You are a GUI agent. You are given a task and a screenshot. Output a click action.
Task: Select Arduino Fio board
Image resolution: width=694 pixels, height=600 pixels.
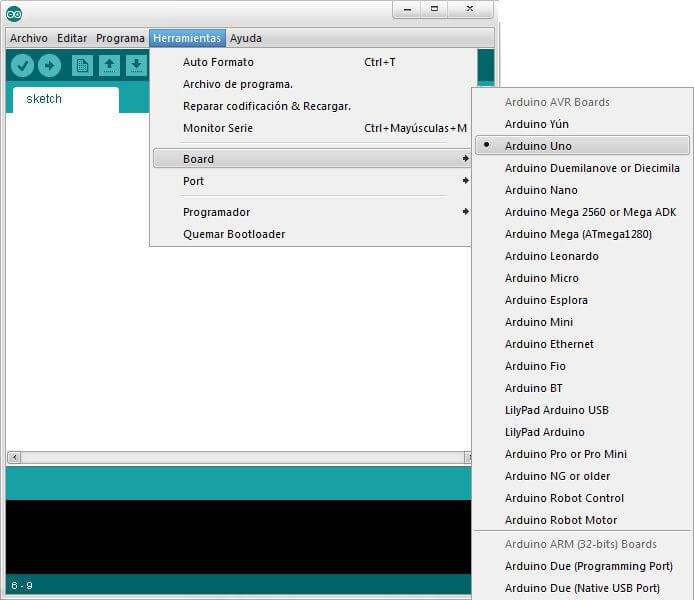click(x=582, y=366)
